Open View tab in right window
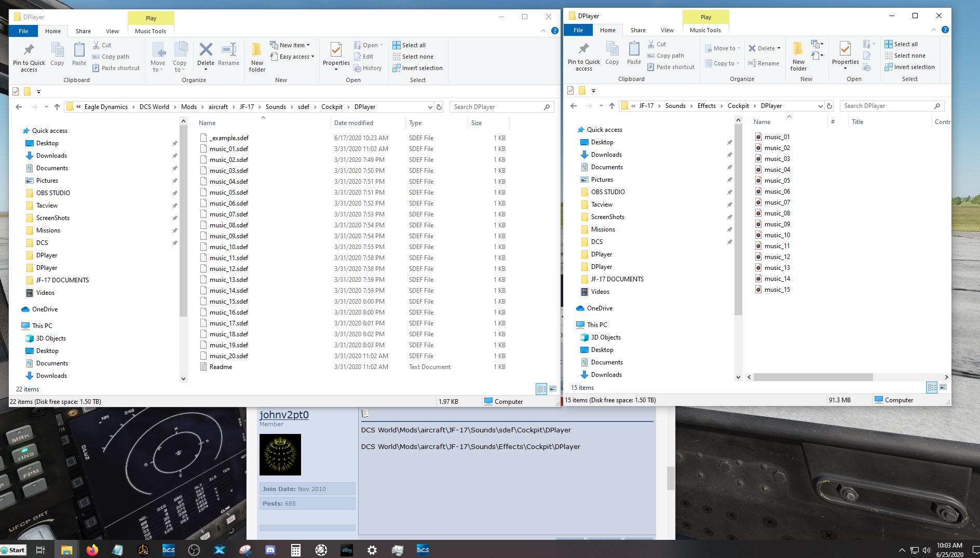 click(x=667, y=30)
